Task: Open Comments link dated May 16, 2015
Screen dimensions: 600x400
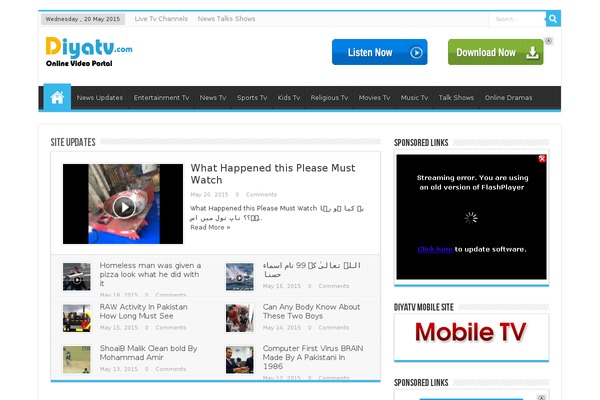Action: pyautogui.click(x=334, y=286)
